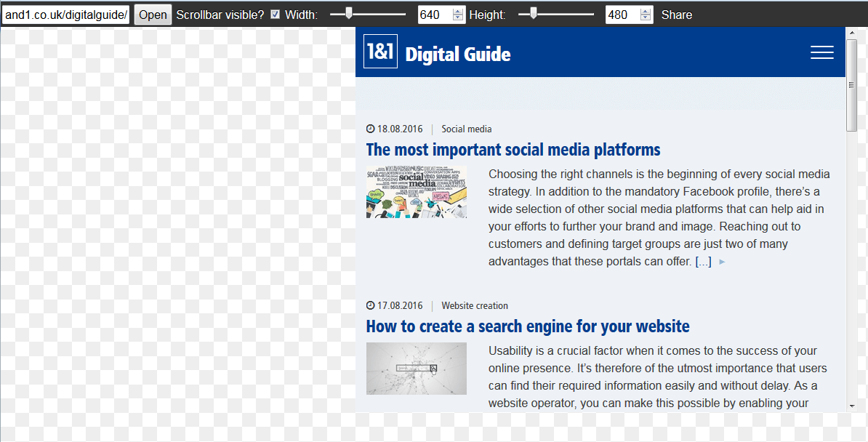Click the small arrow after the [...] link
This screenshot has height=442, width=868.
[722, 262]
